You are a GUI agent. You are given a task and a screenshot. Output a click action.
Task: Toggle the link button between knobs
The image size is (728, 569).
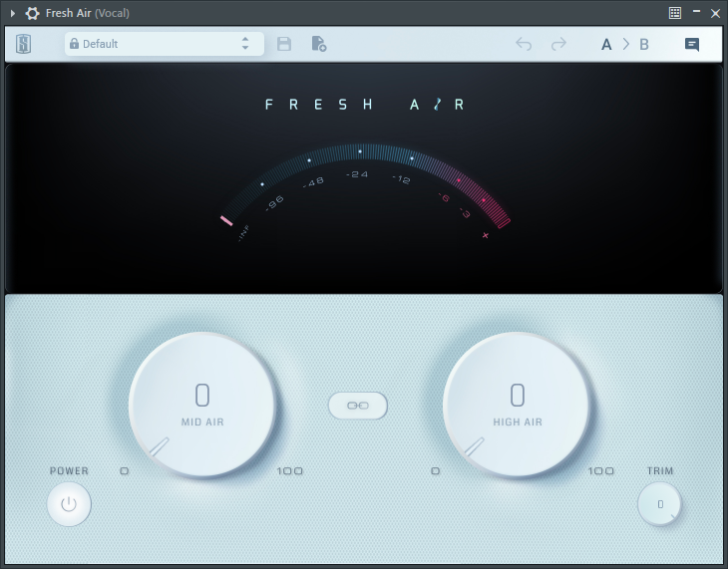pos(358,406)
